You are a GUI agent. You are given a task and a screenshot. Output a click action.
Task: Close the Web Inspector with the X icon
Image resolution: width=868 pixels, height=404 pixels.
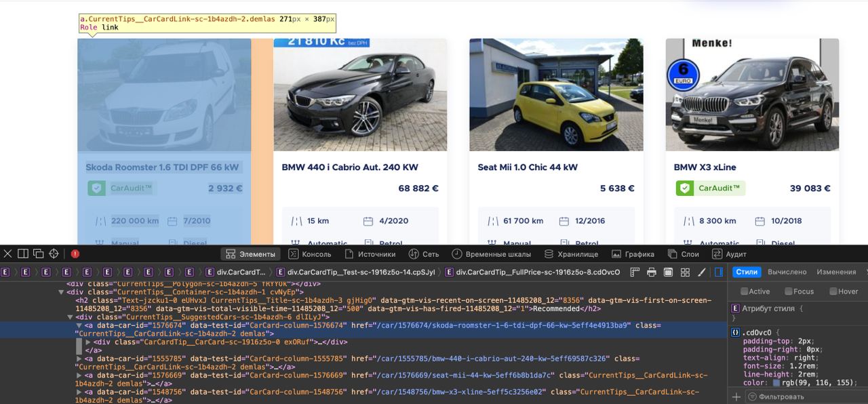[x=7, y=254]
